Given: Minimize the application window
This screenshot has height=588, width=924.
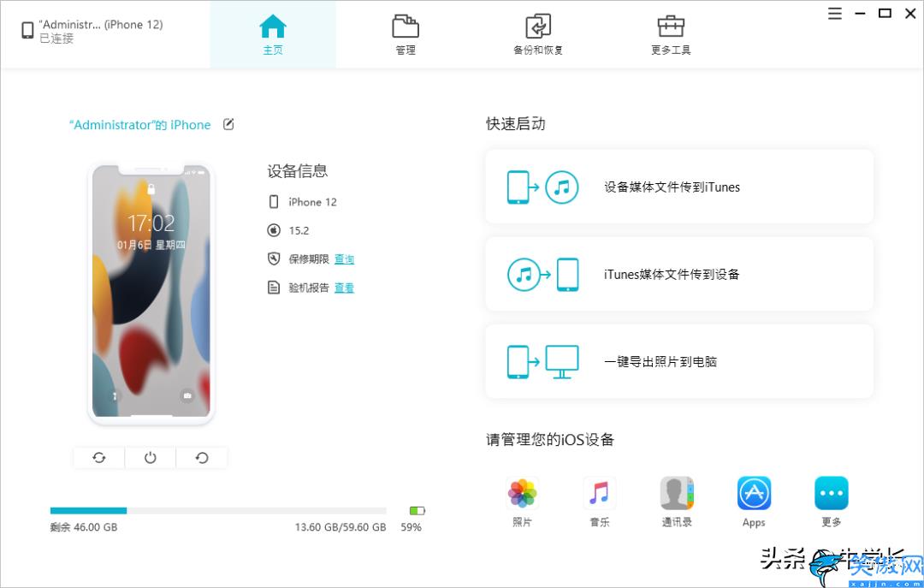Looking at the screenshot, I should pyautogui.click(x=861, y=14).
